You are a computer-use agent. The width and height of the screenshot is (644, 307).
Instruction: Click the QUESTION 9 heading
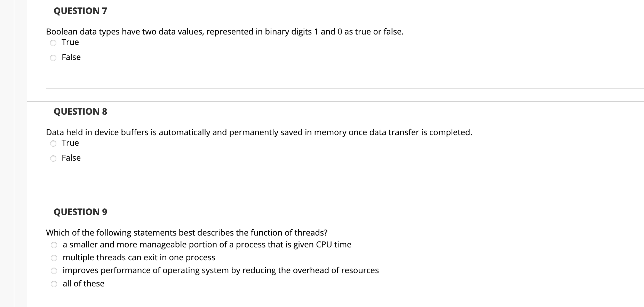(80, 212)
